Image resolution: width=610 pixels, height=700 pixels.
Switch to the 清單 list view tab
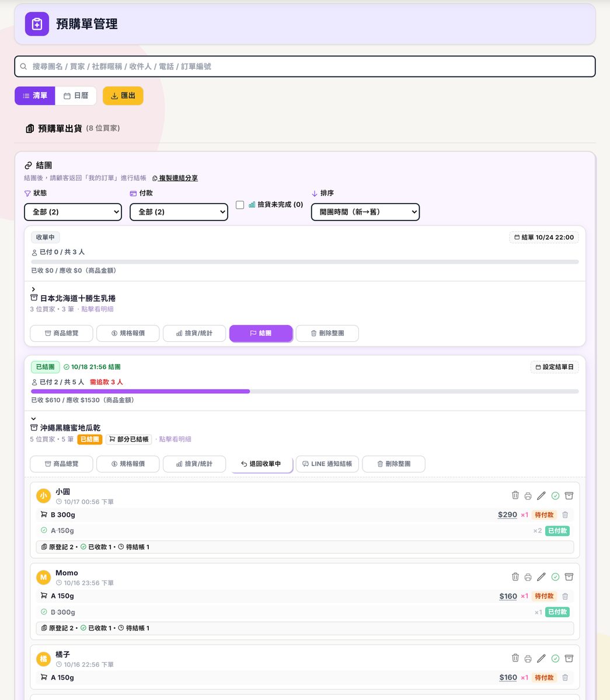tap(35, 96)
